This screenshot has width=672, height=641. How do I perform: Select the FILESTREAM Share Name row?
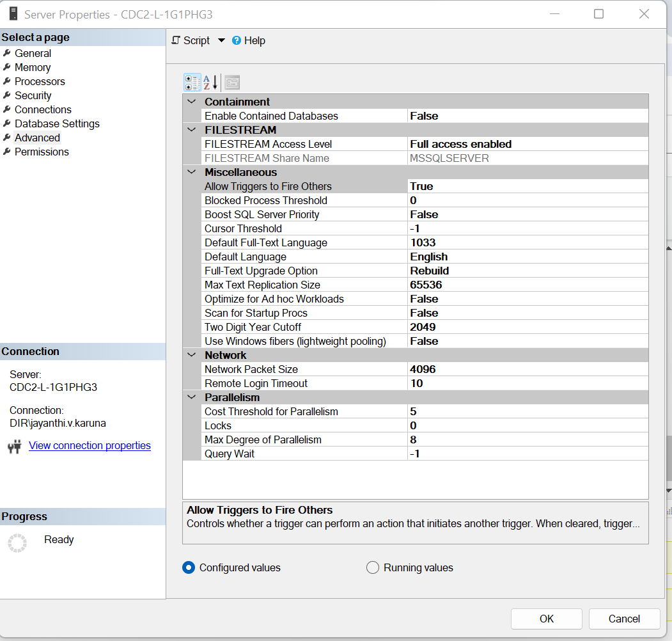(425, 158)
